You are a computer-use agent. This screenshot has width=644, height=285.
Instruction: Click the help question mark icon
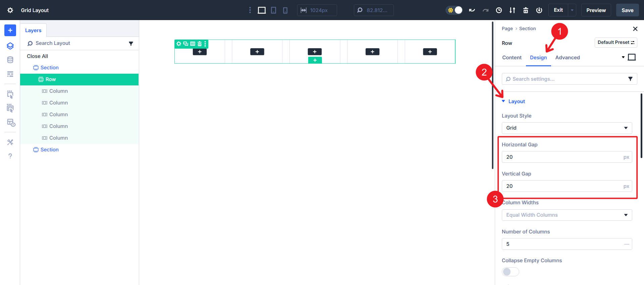10,156
